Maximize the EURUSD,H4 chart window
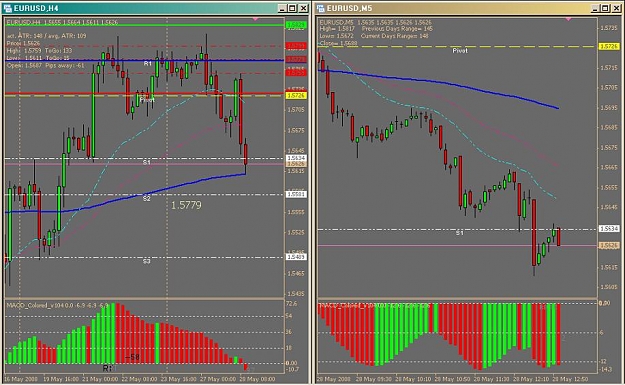 point(292,8)
